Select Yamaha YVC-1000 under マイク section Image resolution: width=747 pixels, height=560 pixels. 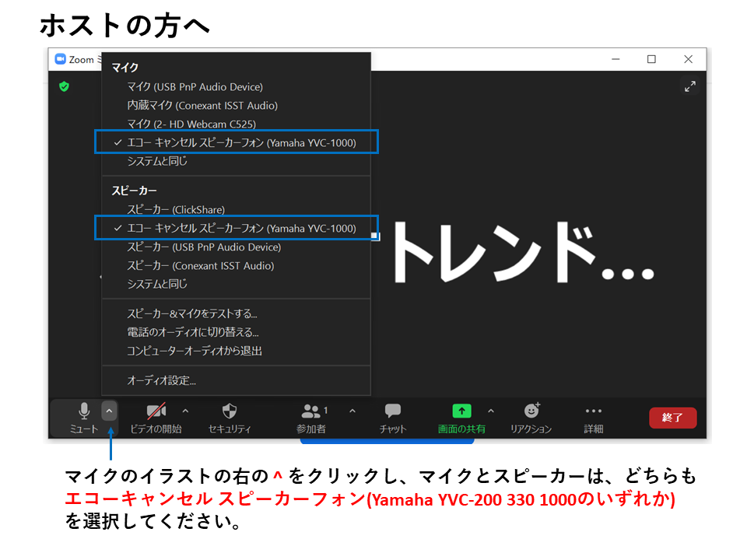coord(237,142)
